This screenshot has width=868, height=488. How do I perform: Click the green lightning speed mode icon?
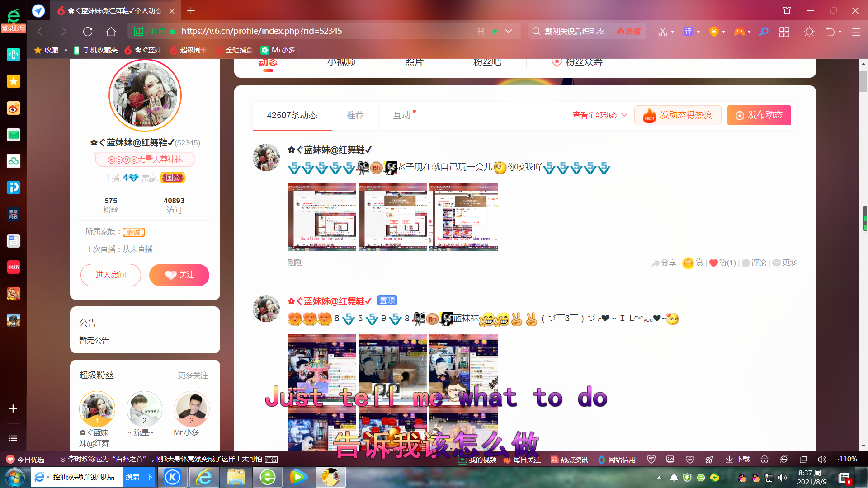[x=495, y=31]
